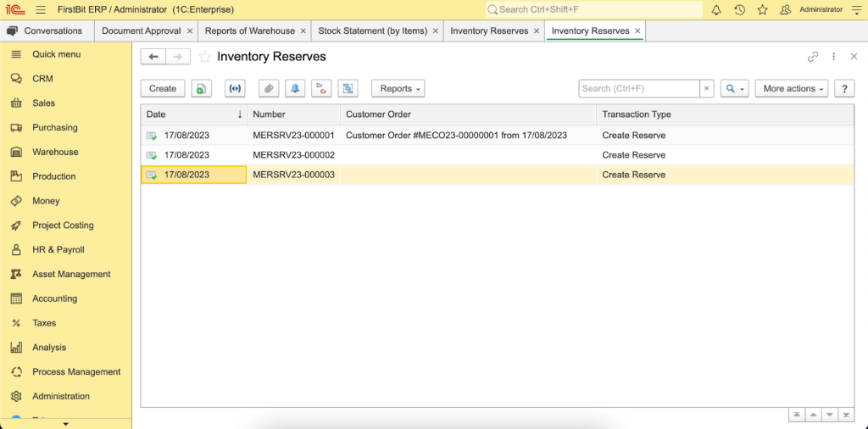This screenshot has width=868, height=429.
Task: Select the MERSRV23-000001 reserve row
Action: pyautogui.click(x=497, y=135)
